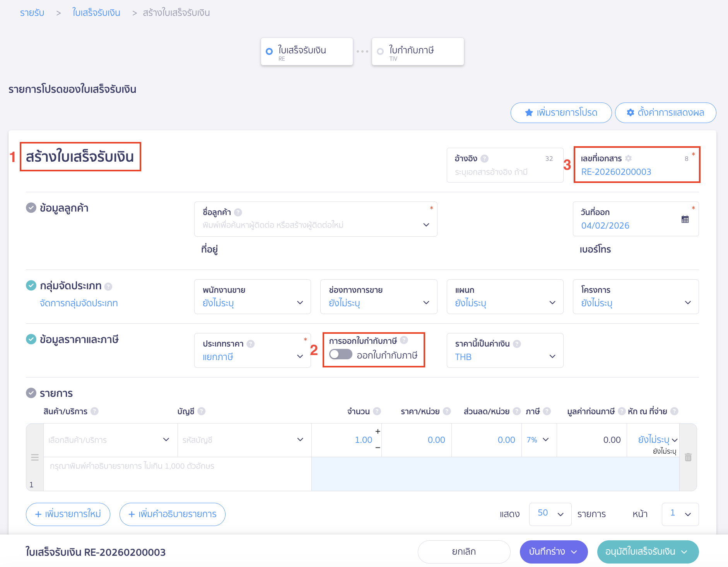Enable the ออกใบกำกับภาษี toggle switch
Image resolution: width=728 pixels, height=567 pixels.
(x=340, y=354)
